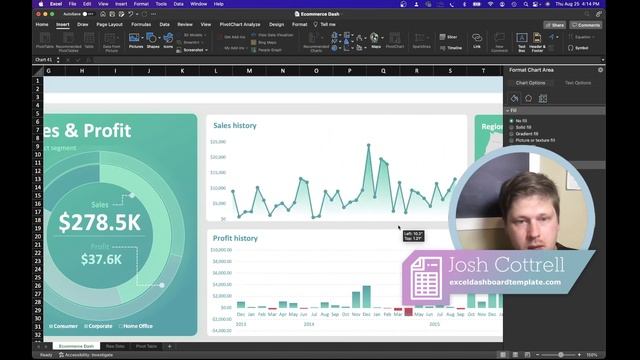Insert a Text Box

pyautogui.click(x=522, y=42)
